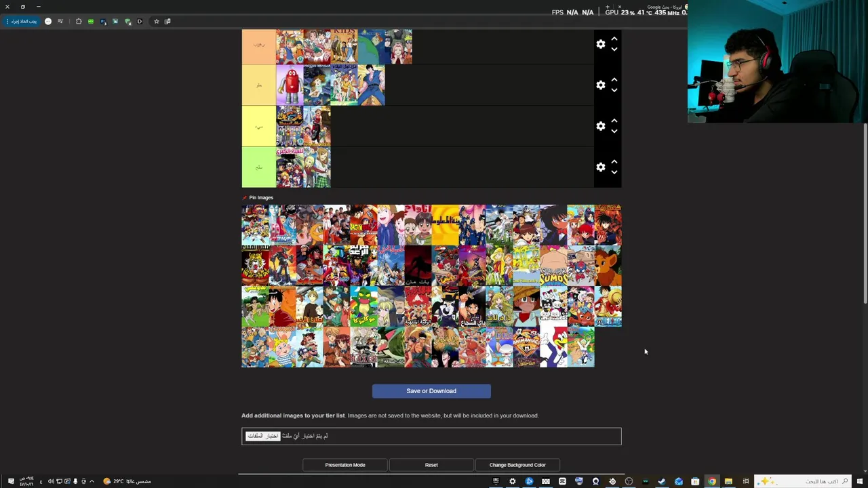Viewport: 868px width, 488px height.
Task: Click the additional images file input field
Action: tap(431, 436)
